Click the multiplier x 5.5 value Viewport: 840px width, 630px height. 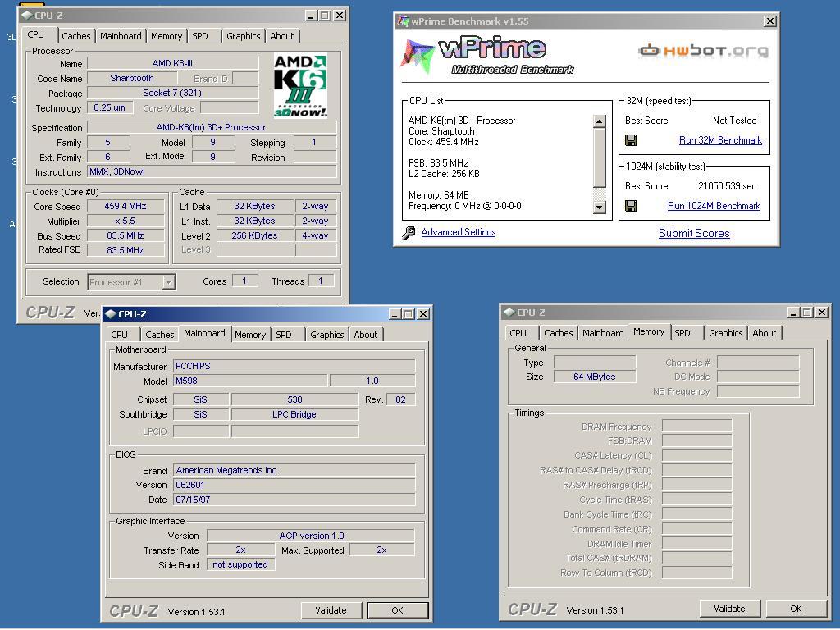126,221
